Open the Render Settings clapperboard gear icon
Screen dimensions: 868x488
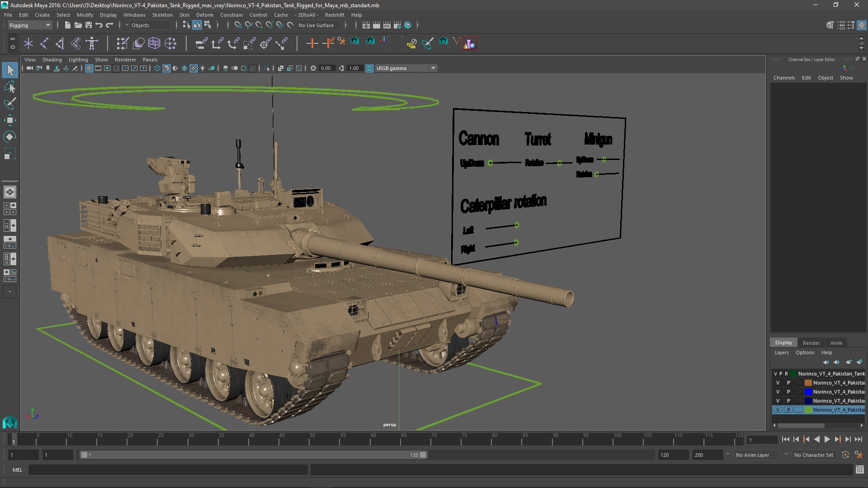397,25
